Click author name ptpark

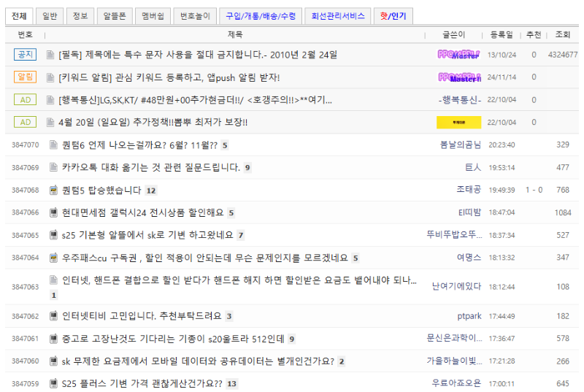pos(469,316)
